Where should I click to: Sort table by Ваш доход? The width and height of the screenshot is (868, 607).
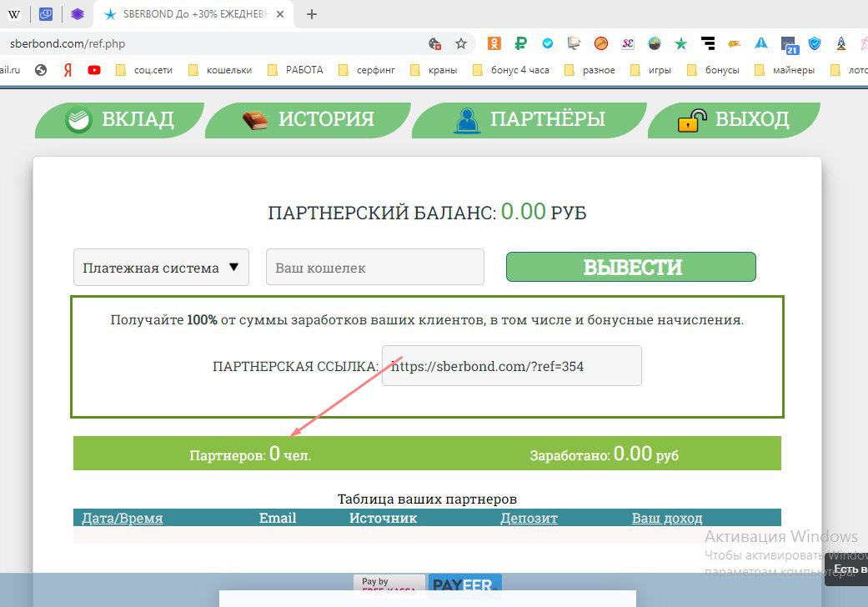(x=667, y=518)
